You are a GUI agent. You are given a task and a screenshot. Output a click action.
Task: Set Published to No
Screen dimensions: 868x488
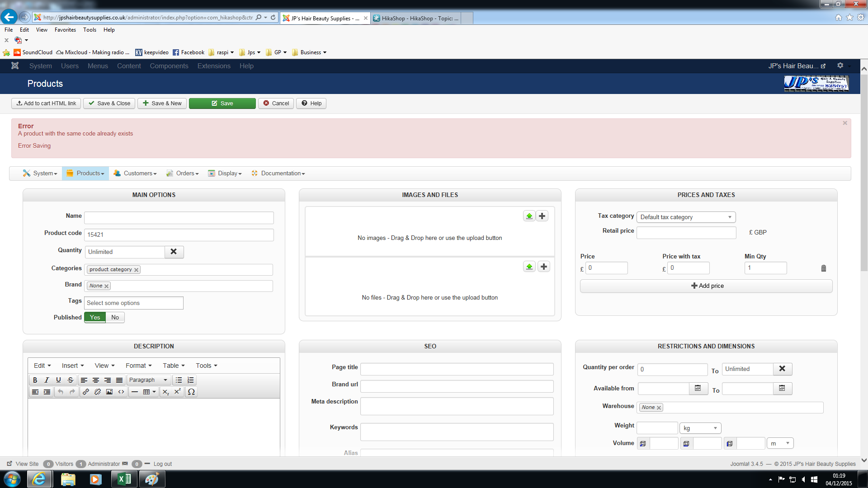115,317
